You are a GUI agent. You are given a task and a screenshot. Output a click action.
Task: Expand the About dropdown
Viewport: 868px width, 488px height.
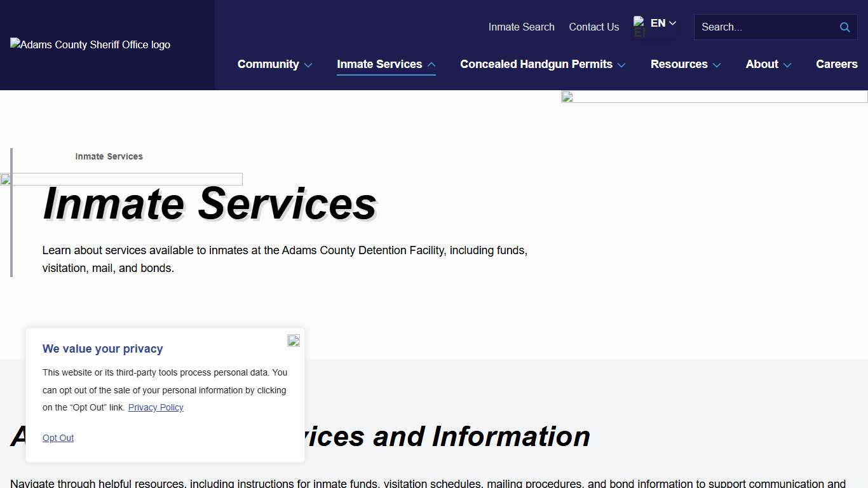pyautogui.click(x=768, y=64)
